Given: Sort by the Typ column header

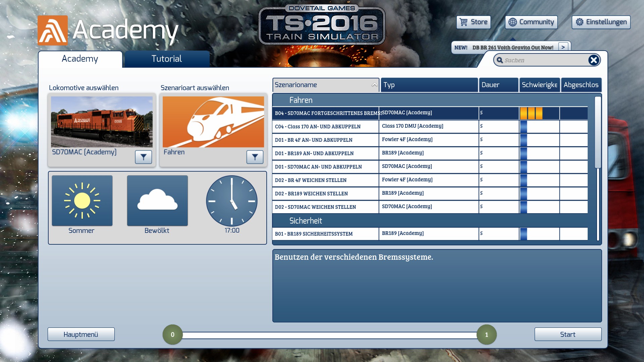Looking at the screenshot, I should (x=429, y=85).
